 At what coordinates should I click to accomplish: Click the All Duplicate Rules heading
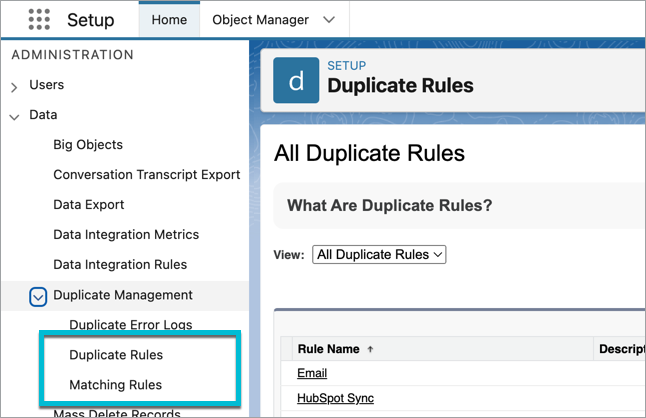pos(369,153)
